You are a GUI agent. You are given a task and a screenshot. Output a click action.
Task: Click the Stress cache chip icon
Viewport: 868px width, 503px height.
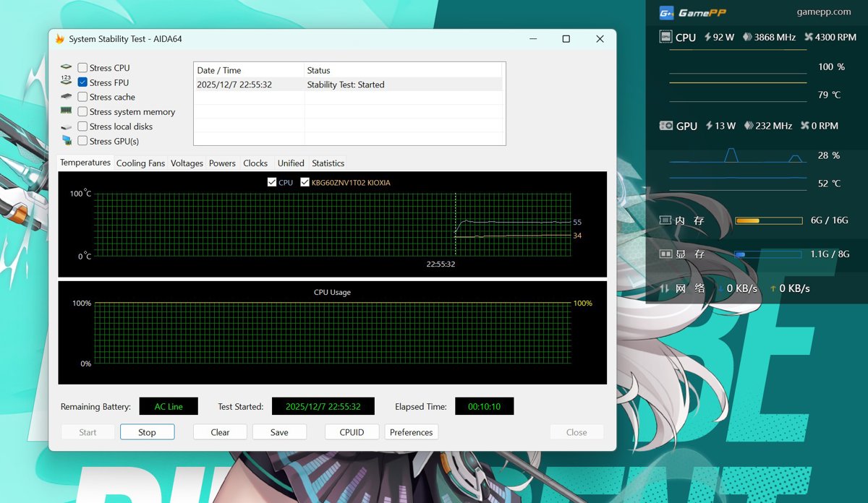(66, 96)
